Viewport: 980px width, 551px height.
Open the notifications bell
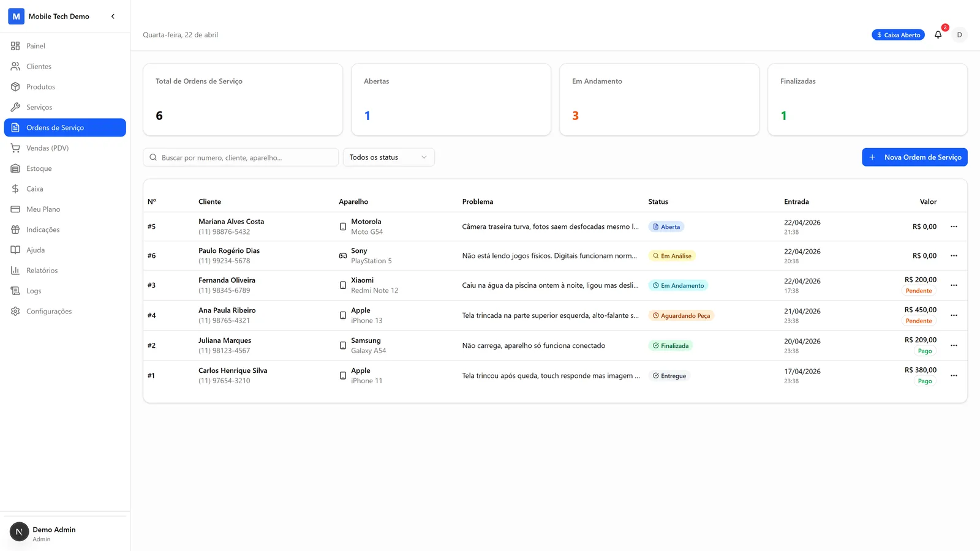938,35
